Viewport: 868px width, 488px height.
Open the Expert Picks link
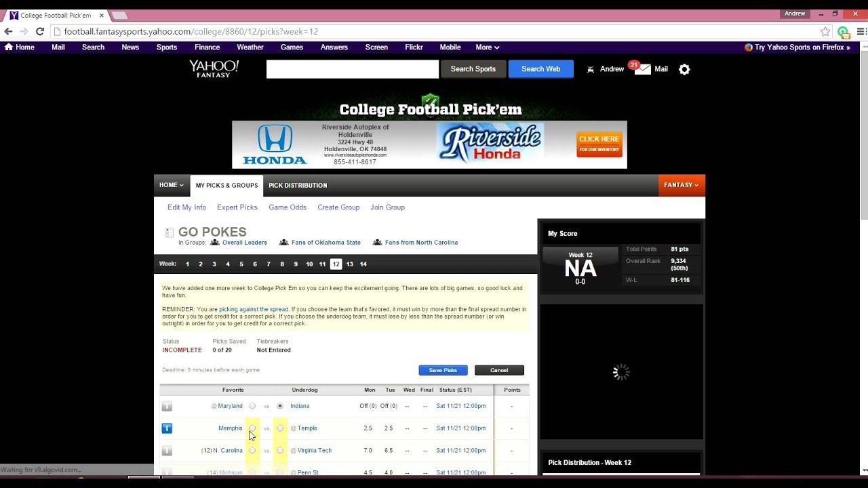tap(237, 207)
